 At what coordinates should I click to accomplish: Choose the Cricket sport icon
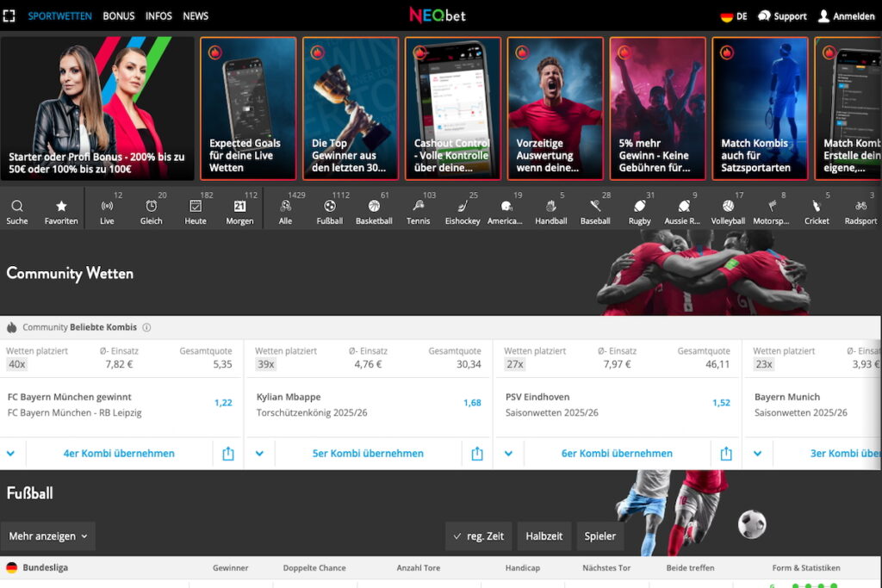(x=817, y=207)
